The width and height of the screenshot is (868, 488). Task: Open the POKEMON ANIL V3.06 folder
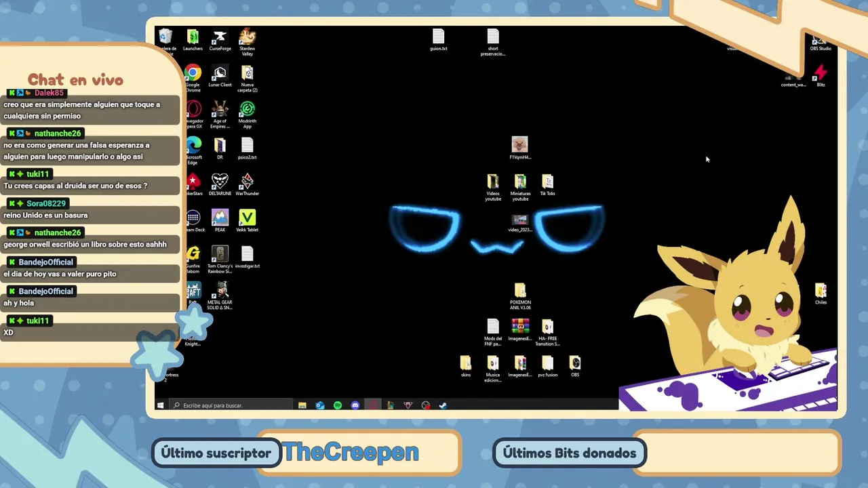[520, 296]
